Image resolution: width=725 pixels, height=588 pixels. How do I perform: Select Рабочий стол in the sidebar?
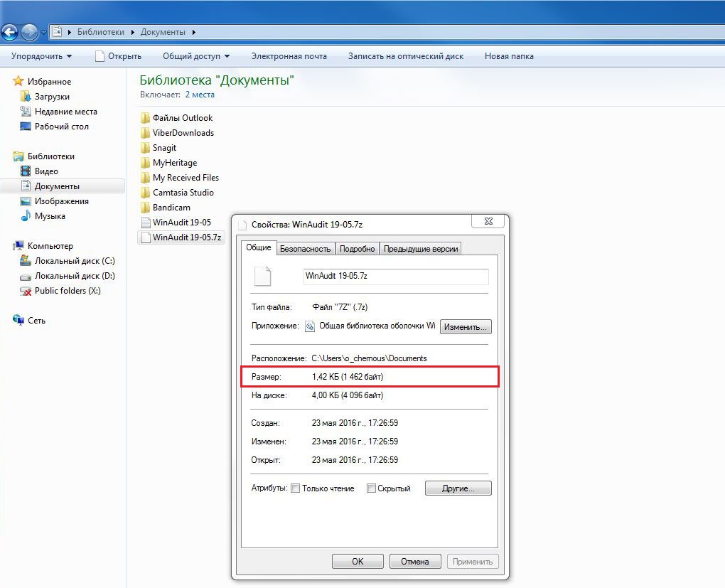click(62, 127)
